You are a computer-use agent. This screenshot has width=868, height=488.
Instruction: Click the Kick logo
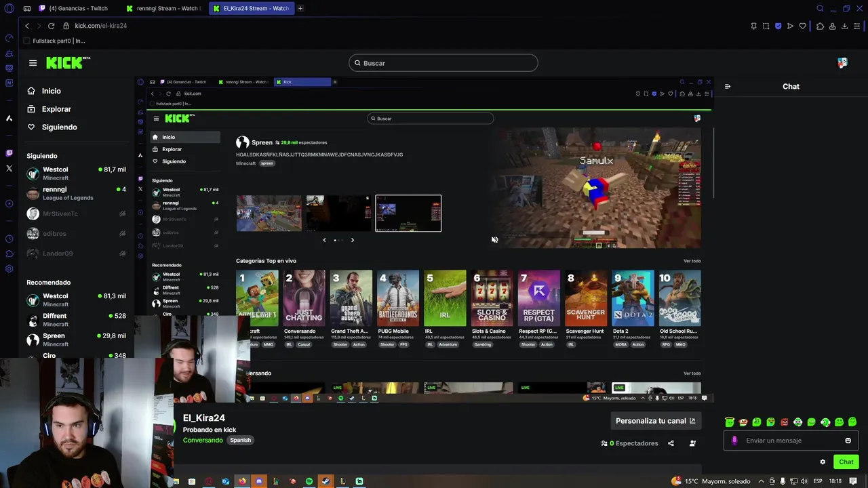click(68, 62)
